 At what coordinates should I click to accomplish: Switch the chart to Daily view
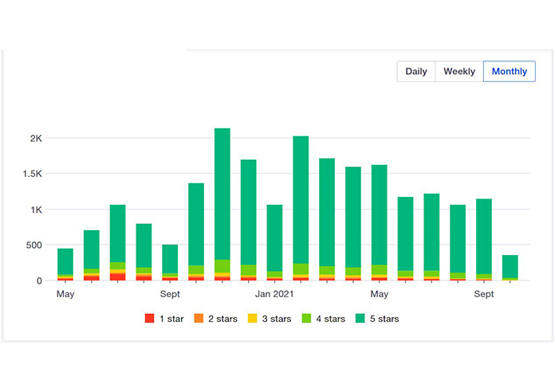pyautogui.click(x=416, y=72)
